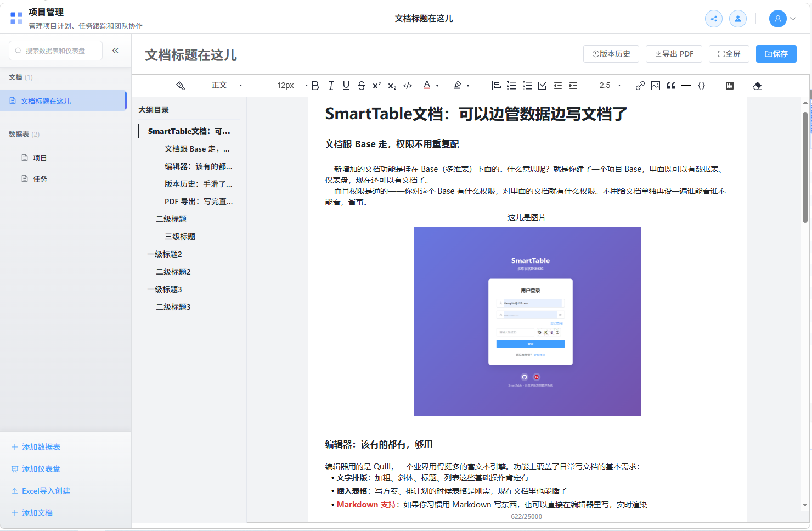Jump to outline item 一级标题2
812x531 pixels.
coord(165,254)
